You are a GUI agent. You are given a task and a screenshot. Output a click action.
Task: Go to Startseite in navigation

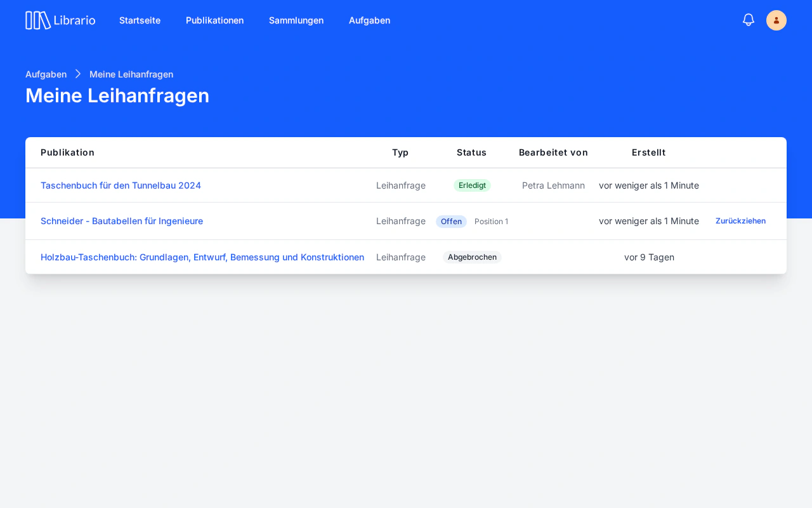(140, 20)
